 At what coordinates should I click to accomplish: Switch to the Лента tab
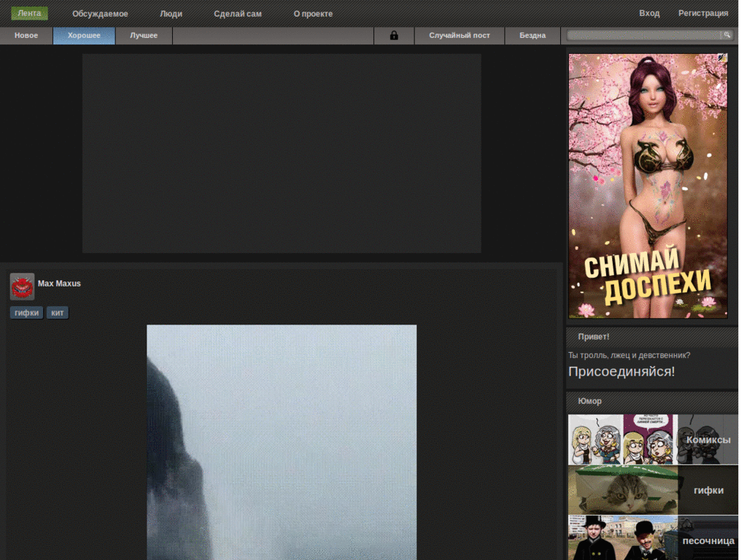[29, 13]
